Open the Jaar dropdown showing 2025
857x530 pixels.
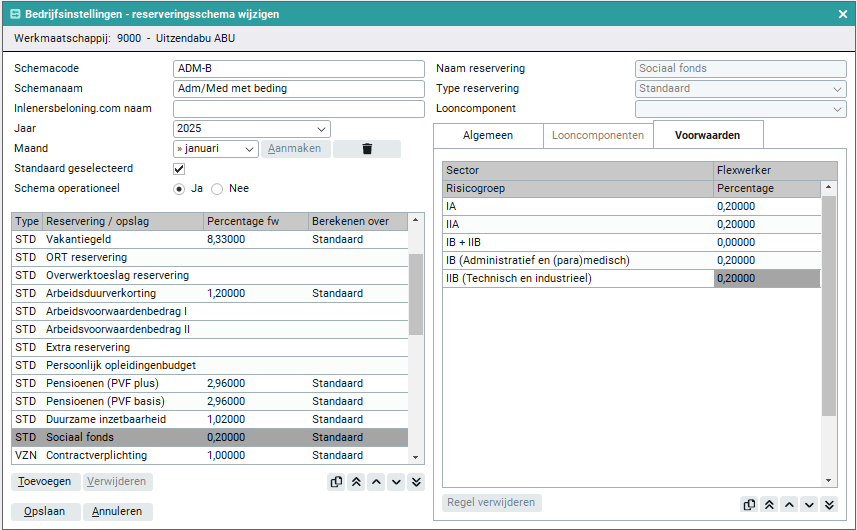[251, 129]
